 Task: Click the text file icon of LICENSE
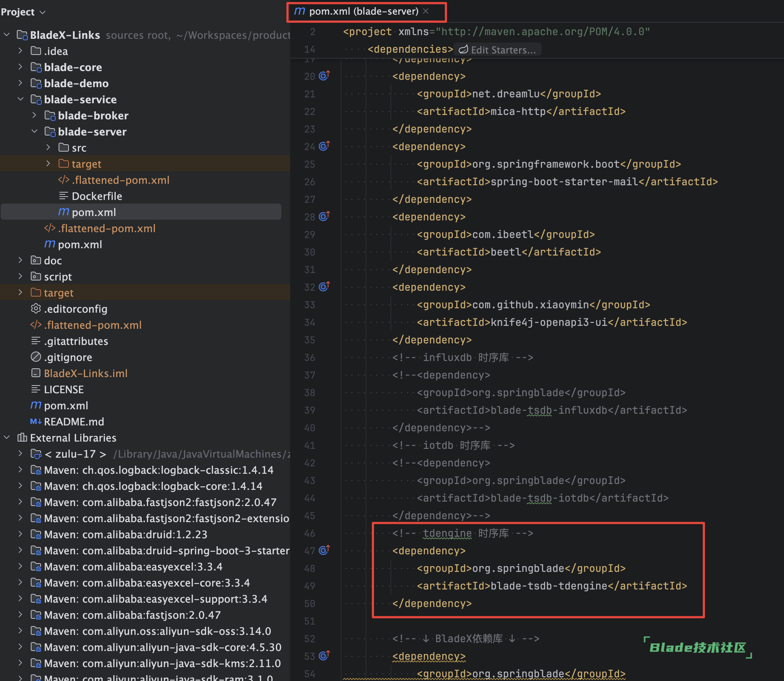click(36, 389)
